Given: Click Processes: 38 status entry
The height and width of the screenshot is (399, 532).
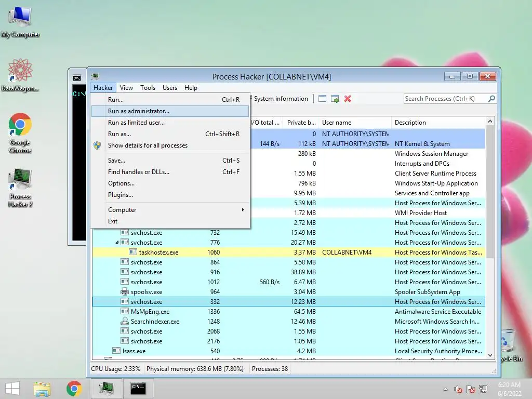Looking at the screenshot, I should 270,368.
